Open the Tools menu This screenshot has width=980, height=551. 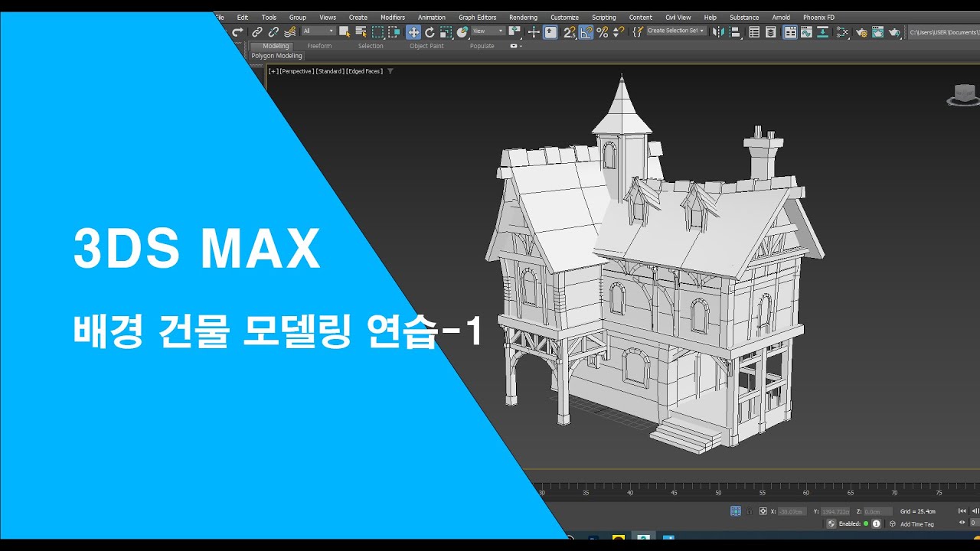tap(269, 18)
